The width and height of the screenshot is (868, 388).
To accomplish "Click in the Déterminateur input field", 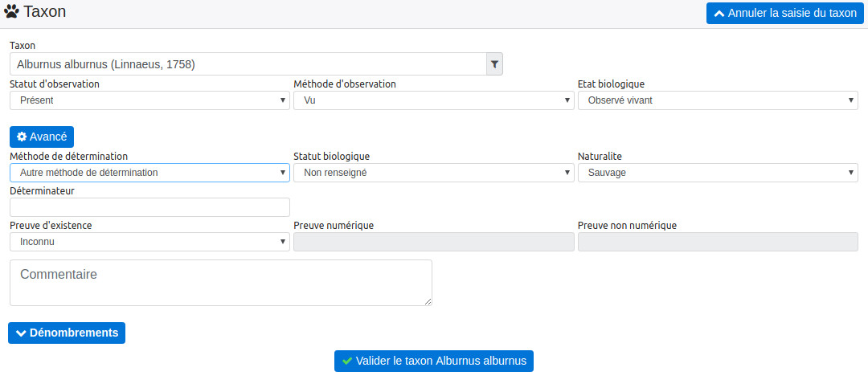I will 149,207.
